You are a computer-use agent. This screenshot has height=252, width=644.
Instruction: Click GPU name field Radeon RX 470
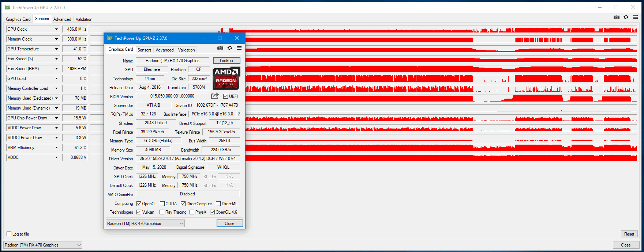(x=172, y=61)
